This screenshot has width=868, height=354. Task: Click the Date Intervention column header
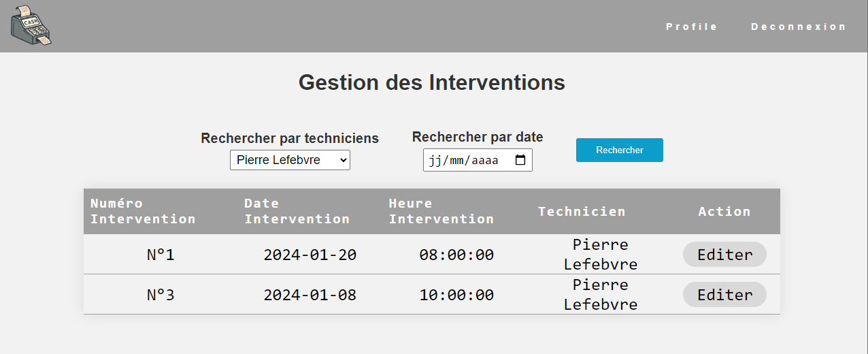tap(297, 211)
